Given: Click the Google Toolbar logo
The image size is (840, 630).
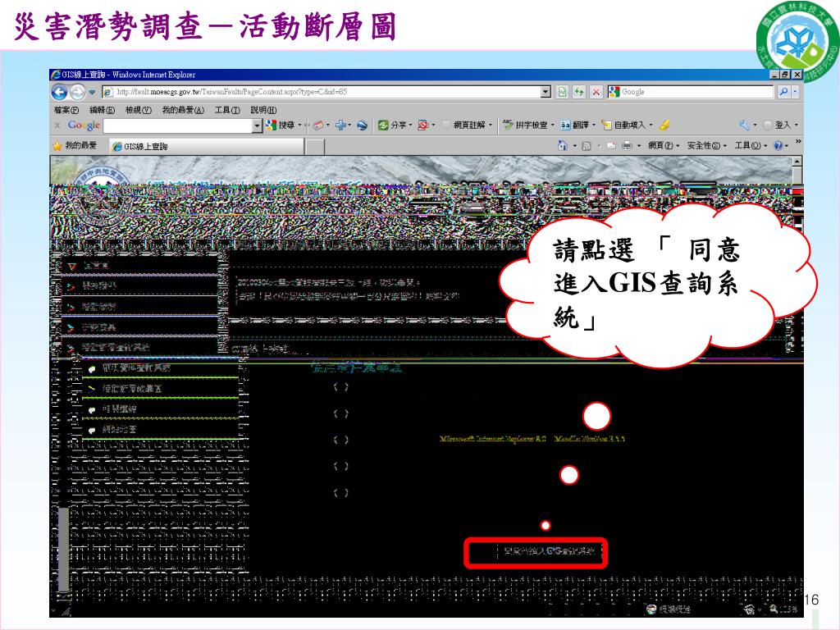Looking at the screenshot, I should click(x=84, y=126).
